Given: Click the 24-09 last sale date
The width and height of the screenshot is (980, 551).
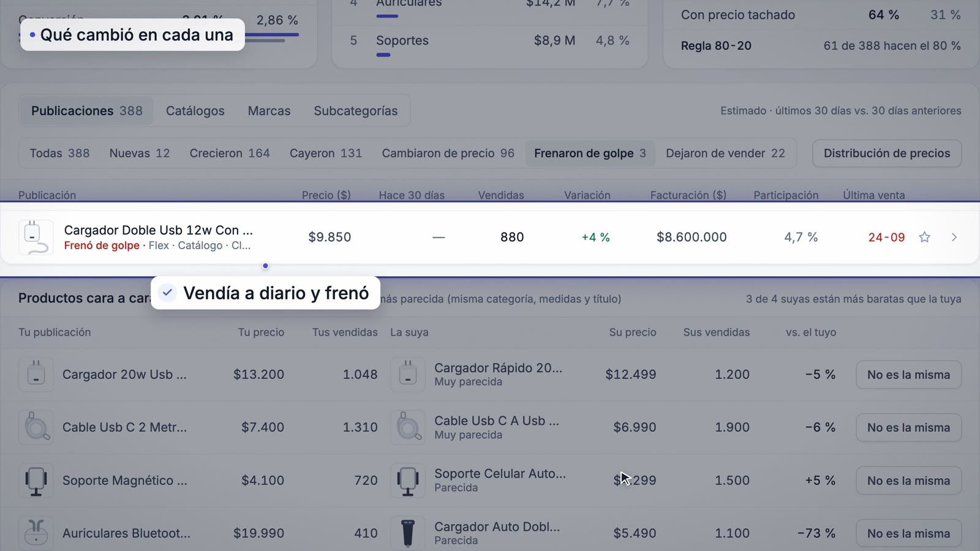Looking at the screenshot, I should [x=886, y=237].
